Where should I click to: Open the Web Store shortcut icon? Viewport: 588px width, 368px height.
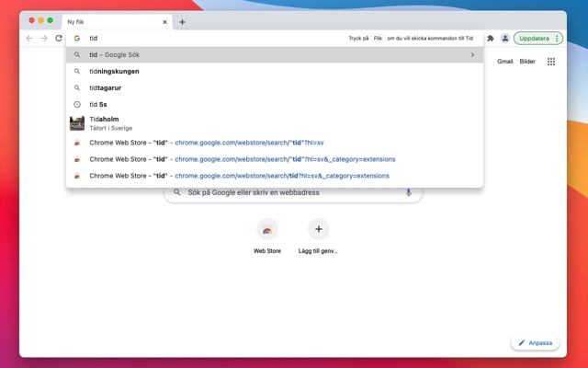267,229
